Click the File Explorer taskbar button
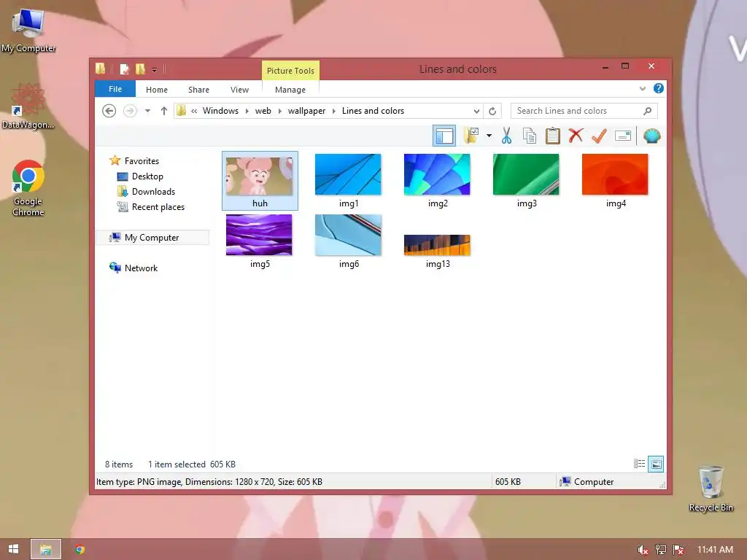 [46, 549]
